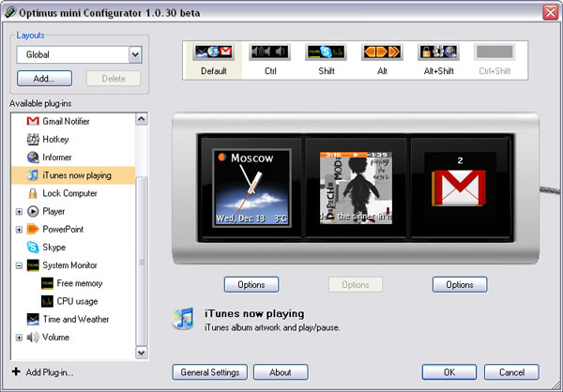Click Add Plug-in plus icon
The image size is (563, 392).
pos(16,372)
